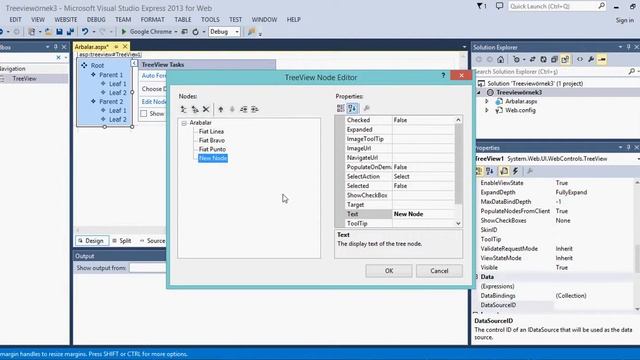Open the FORMAT menu
This screenshot has width=640, height=360.
click(152, 20)
